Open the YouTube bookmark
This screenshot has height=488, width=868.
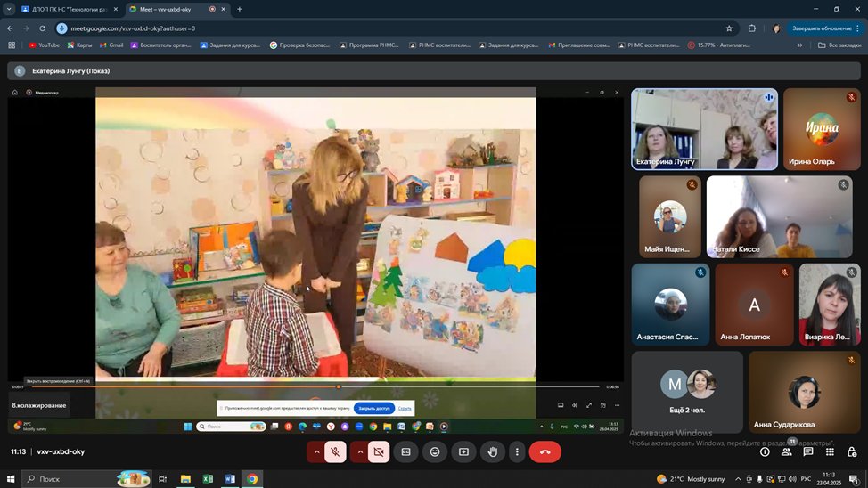click(45, 45)
